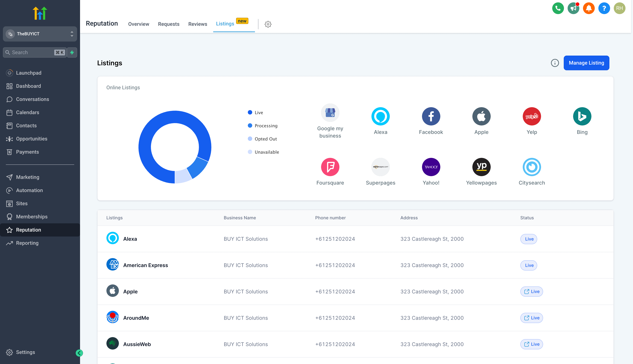This screenshot has width=633, height=364.
Task: Switch to the Requests tab
Action: (169, 24)
